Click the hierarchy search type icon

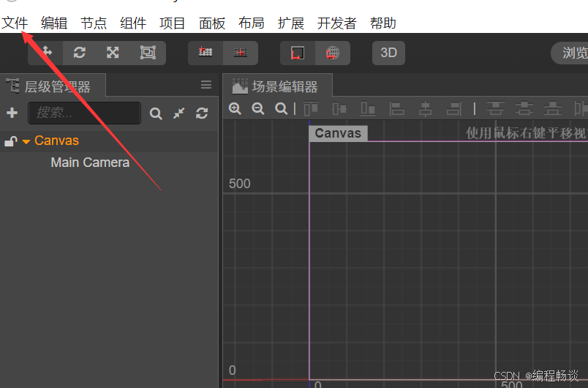point(156,113)
